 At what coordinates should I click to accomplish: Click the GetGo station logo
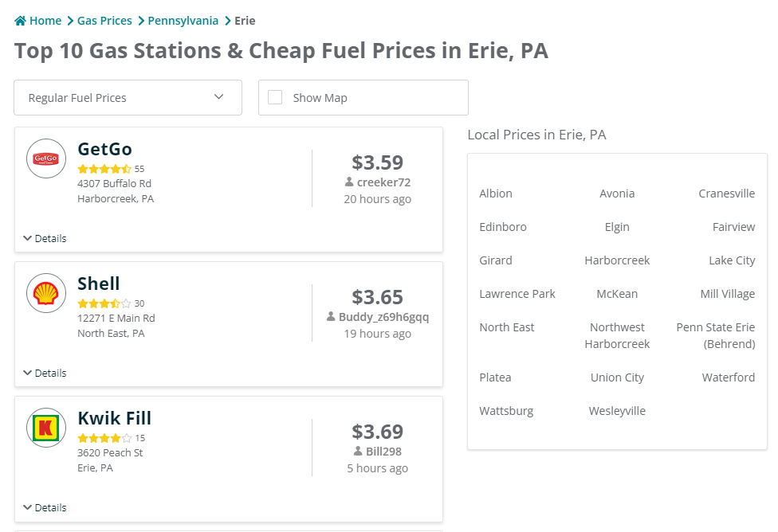tap(46, 158)
